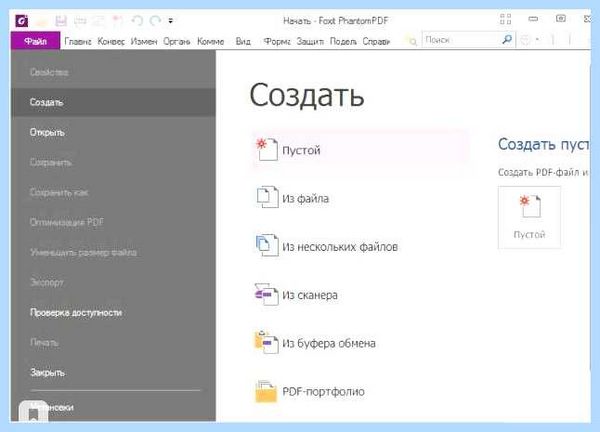Screen dimensions: 600x432
Task: Choose Печать in the file sidebar
Action: pyautogui.click(x=113, y=342)
